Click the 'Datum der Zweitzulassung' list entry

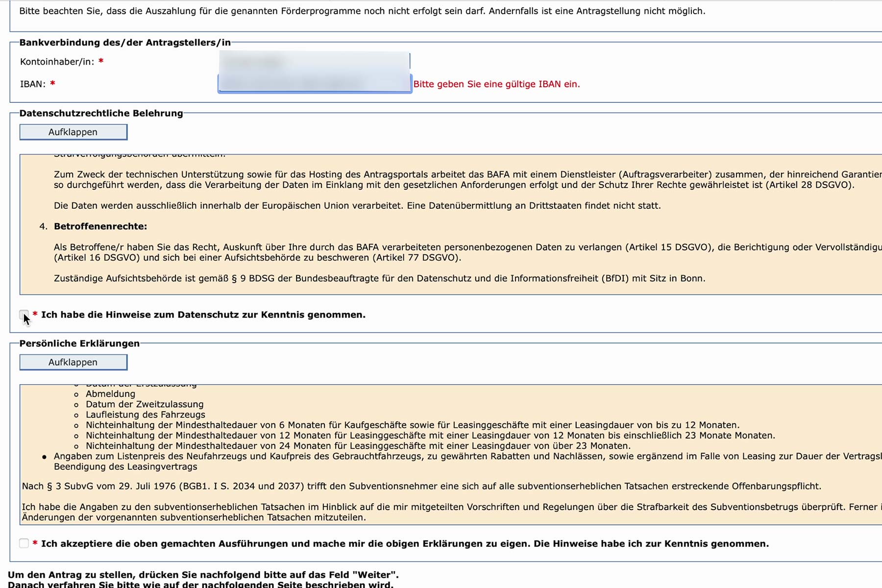tap(145, 404)
